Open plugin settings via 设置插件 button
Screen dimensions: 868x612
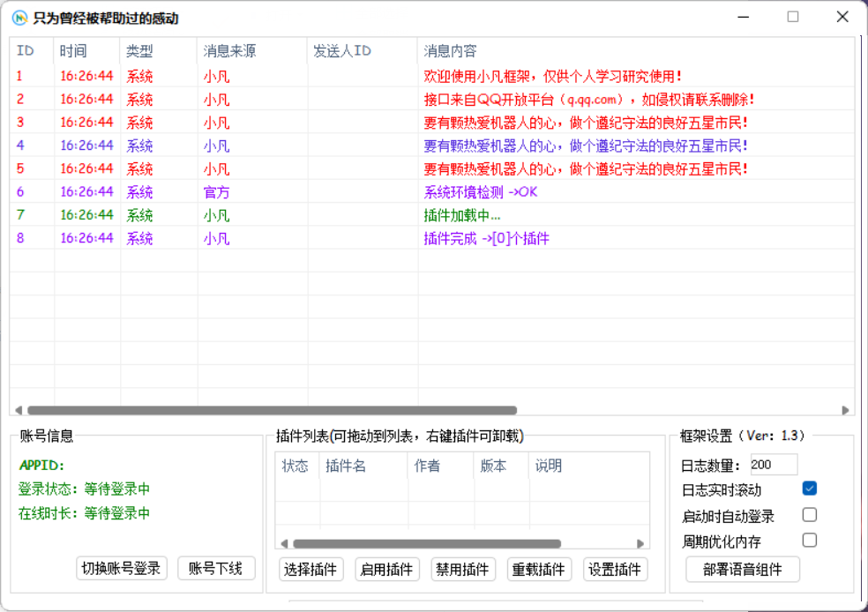614,570
